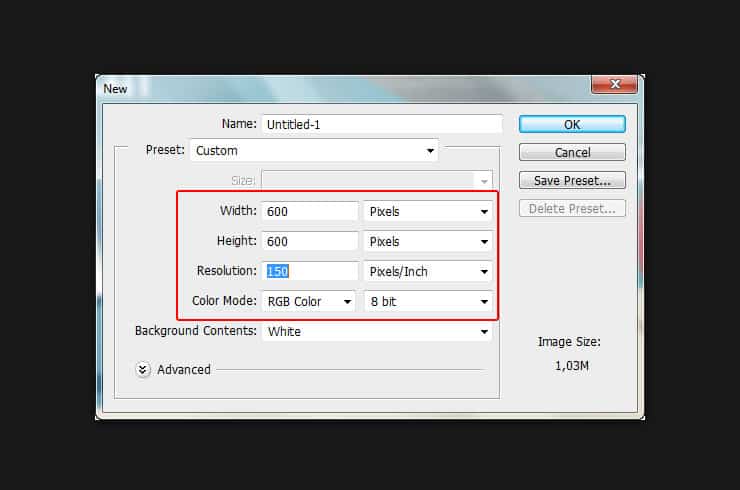This screenshot has height=490, width=740.
Task: Open the Resolution Pixels/Inch dropdown
Action: tap(428, 271)
